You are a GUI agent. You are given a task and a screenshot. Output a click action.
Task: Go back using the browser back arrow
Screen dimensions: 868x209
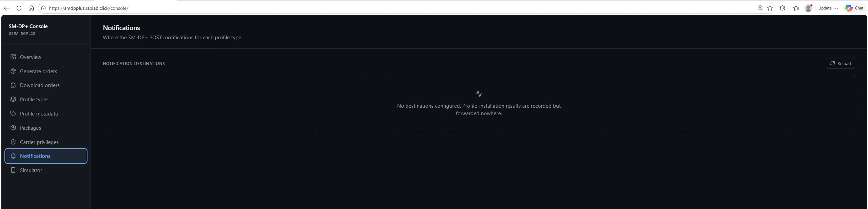coord(7,8)
